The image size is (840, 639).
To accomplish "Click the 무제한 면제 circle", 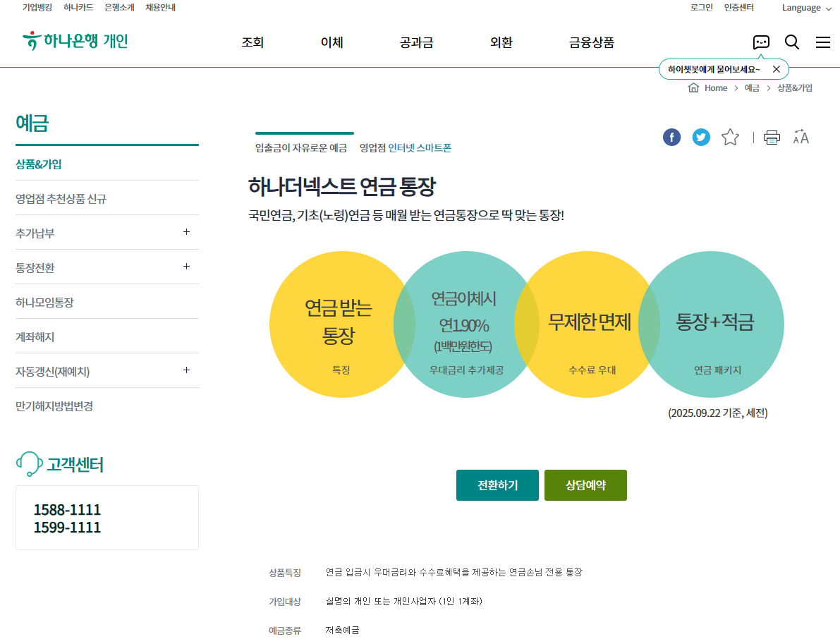I will tap(588, 324).
